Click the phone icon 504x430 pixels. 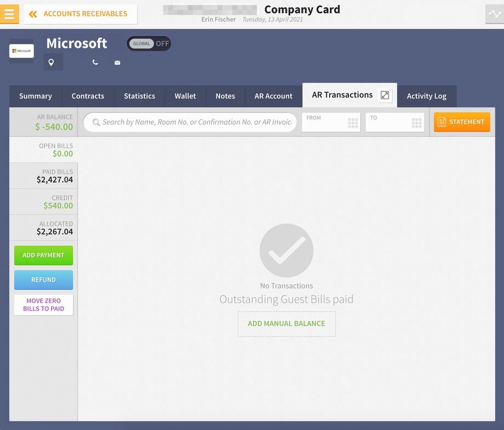(95, 62)
